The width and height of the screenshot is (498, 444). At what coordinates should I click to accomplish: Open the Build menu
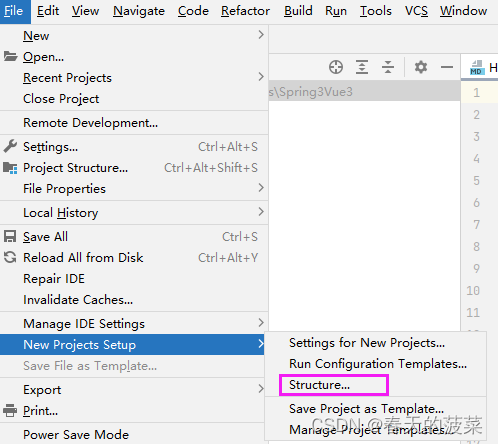pyautogui.click(x=298, y=11)
